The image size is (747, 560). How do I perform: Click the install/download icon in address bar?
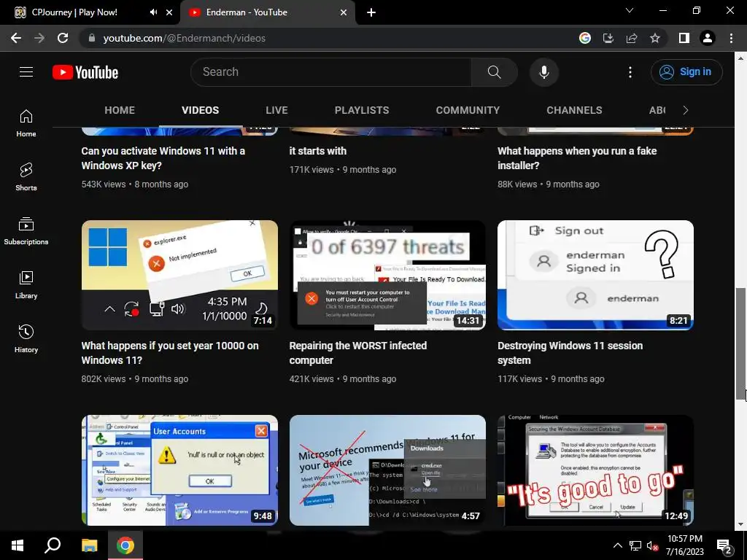[x=608, y=38]
